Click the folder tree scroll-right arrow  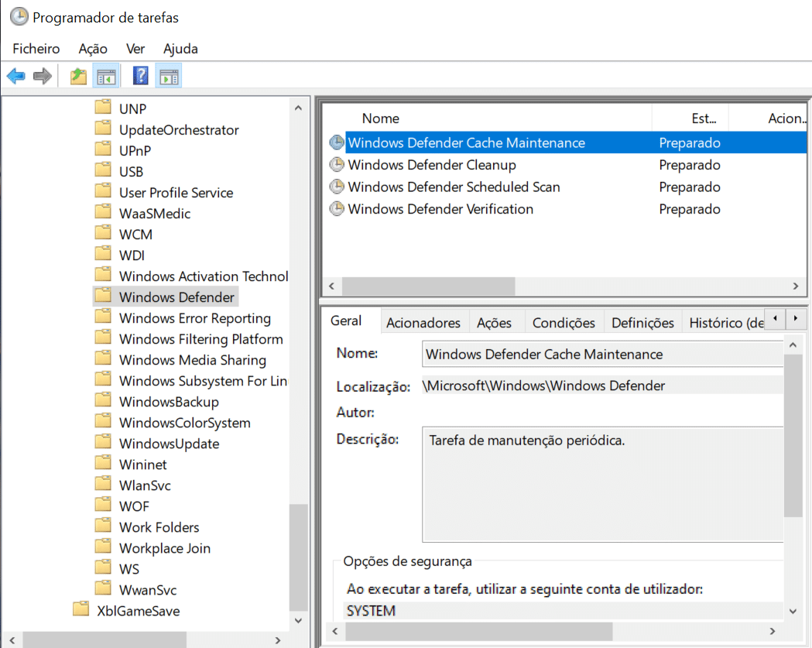(x=278, y=640)
